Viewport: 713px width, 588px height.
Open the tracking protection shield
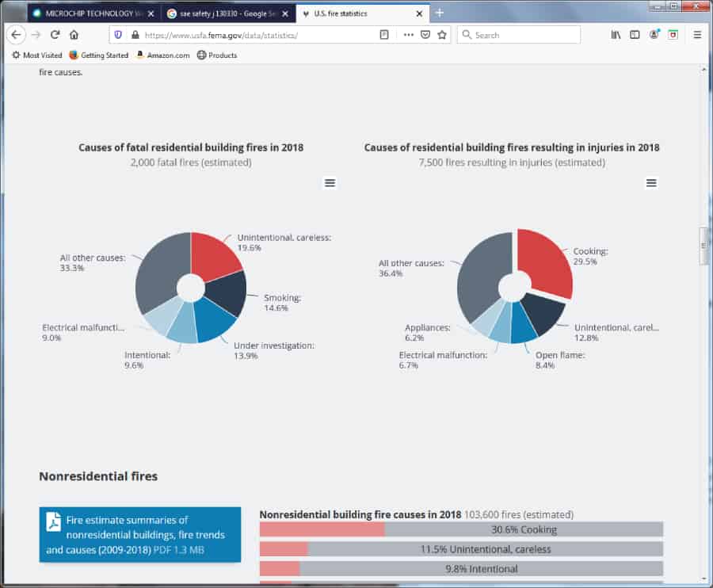119,35
